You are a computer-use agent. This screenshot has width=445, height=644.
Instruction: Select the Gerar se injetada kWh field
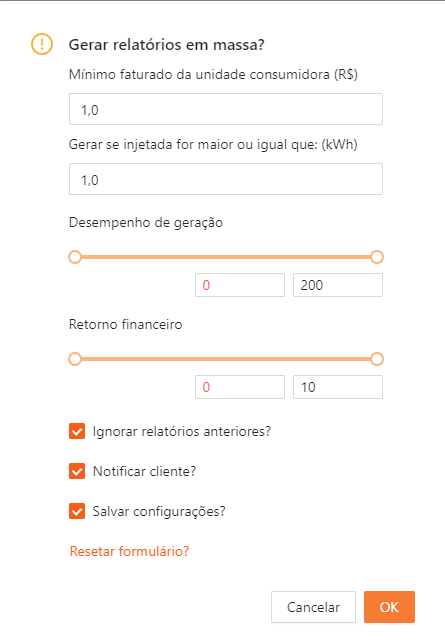tap(226, 179)
